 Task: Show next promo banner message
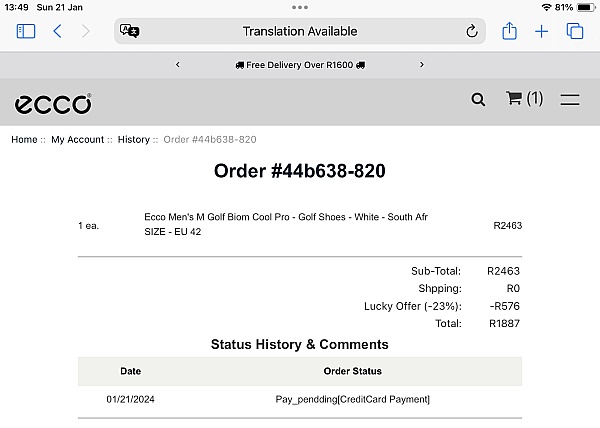(421, 65)
